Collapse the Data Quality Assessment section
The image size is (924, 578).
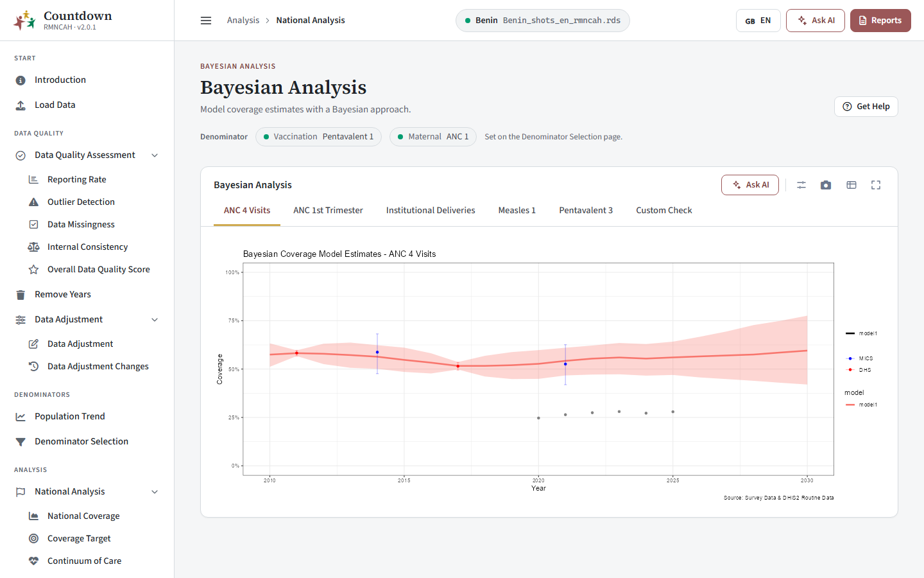pyautogui.click(x=155, y=155)
